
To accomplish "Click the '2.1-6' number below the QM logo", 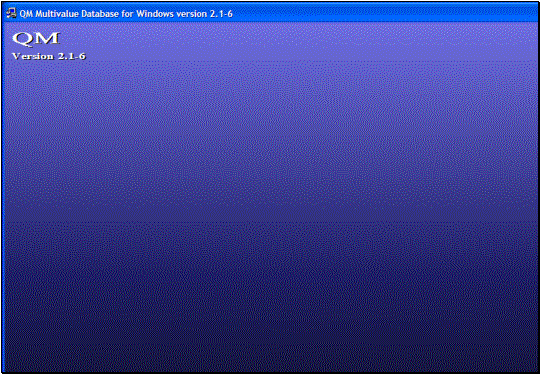I will pos(72,56).
